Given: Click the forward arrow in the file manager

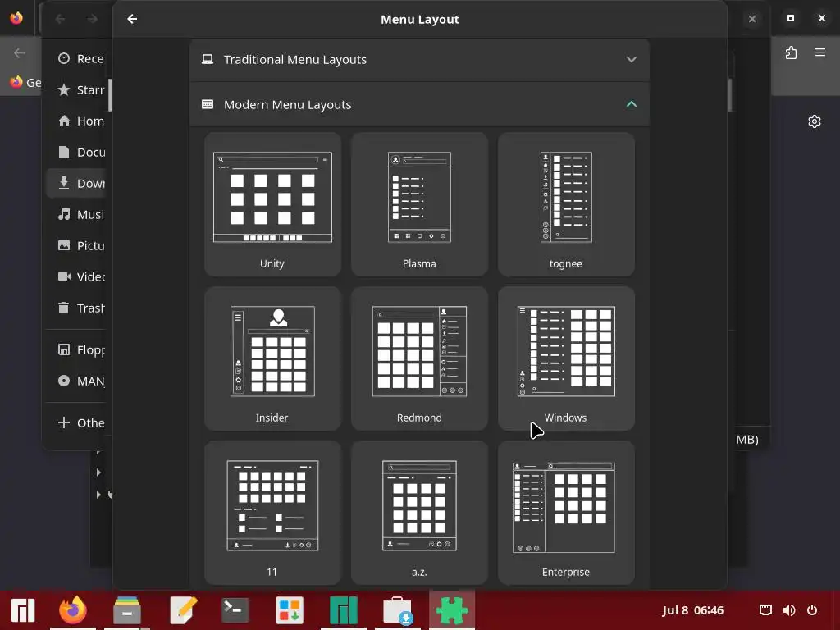Looking at the screenshot, I should click(x=92, y=20).
